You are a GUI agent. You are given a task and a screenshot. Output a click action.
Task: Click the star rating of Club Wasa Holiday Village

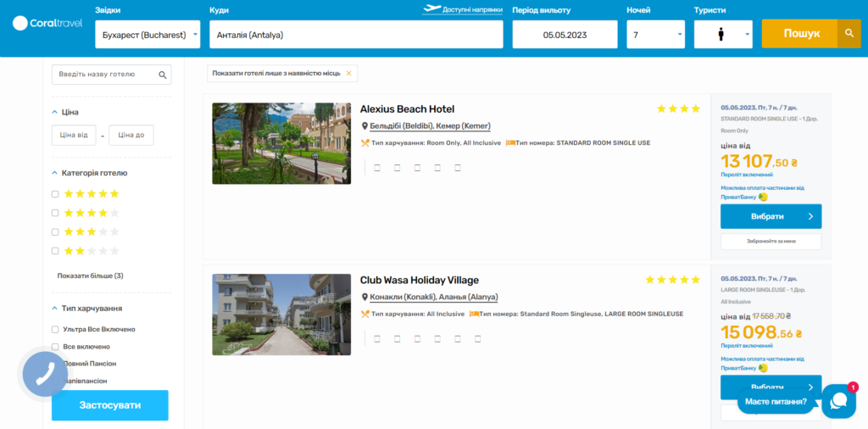pos(672,280)
